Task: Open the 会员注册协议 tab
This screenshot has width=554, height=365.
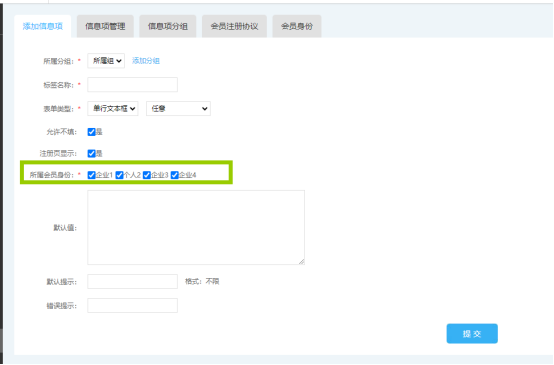Action: (x=234, y=26)
